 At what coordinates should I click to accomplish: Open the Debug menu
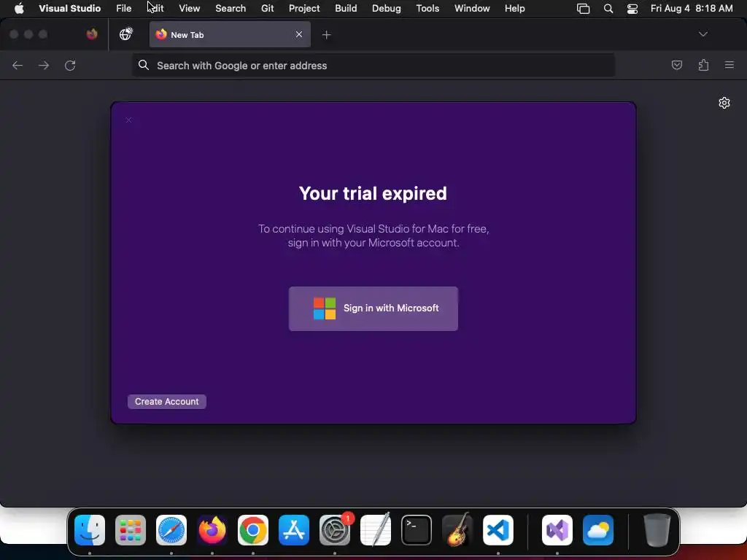point(387,8)
